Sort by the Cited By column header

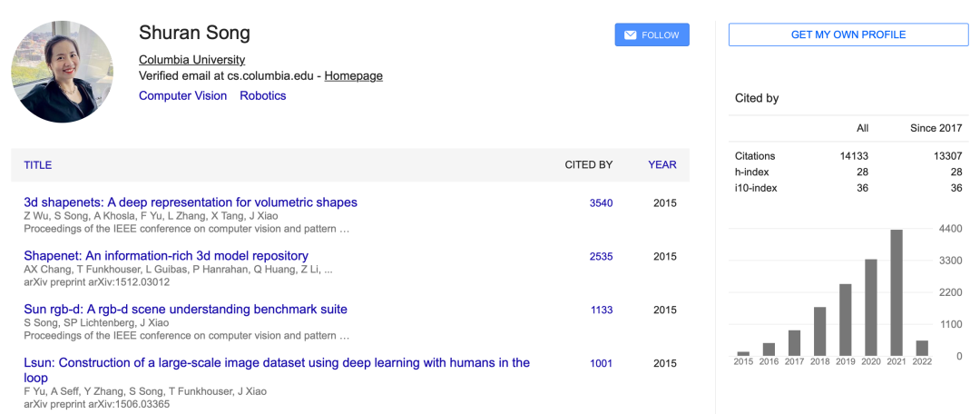pyautogui.click(x=588, y=165)
